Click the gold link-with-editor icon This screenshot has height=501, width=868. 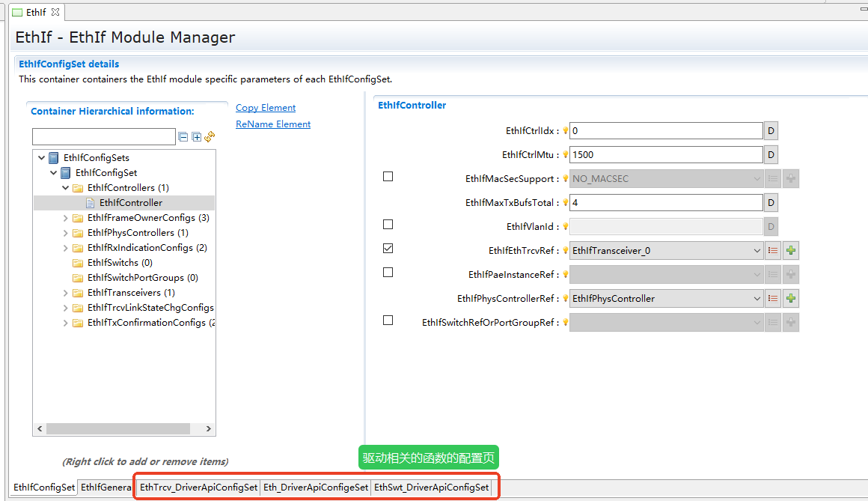tap(209, 136)
